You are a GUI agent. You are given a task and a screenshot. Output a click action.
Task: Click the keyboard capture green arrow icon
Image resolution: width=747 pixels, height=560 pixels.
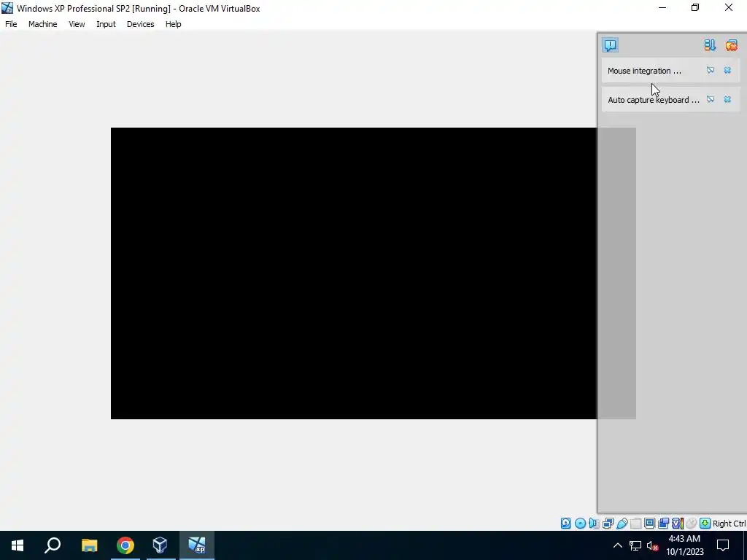point(705,524)
